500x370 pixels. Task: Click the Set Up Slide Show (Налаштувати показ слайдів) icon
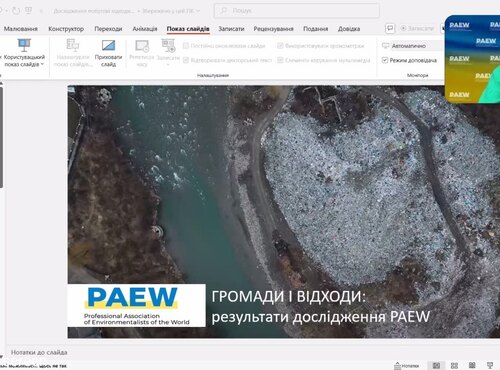(73, 45)
